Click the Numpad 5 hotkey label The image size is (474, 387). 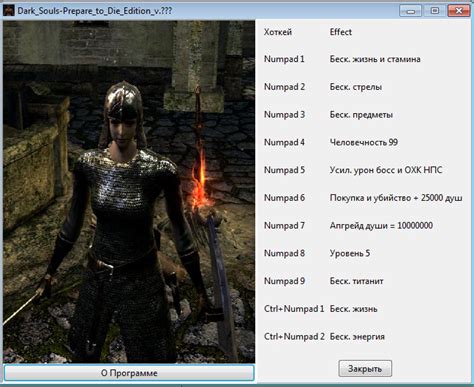284,170
